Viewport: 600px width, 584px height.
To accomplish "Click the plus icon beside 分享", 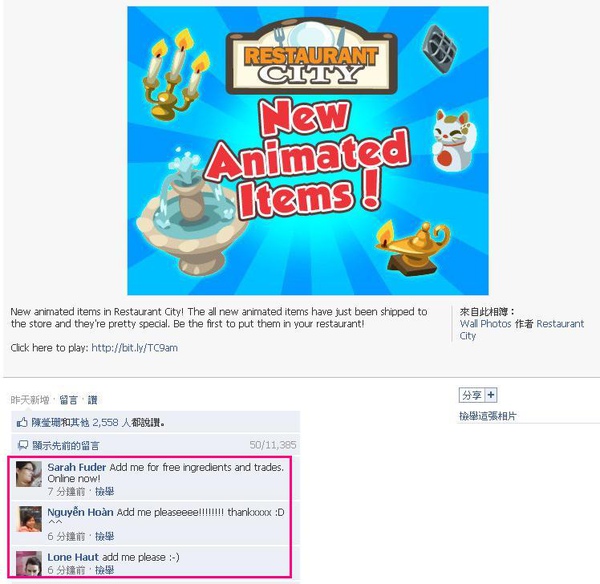I will click(x=491, y=395).
